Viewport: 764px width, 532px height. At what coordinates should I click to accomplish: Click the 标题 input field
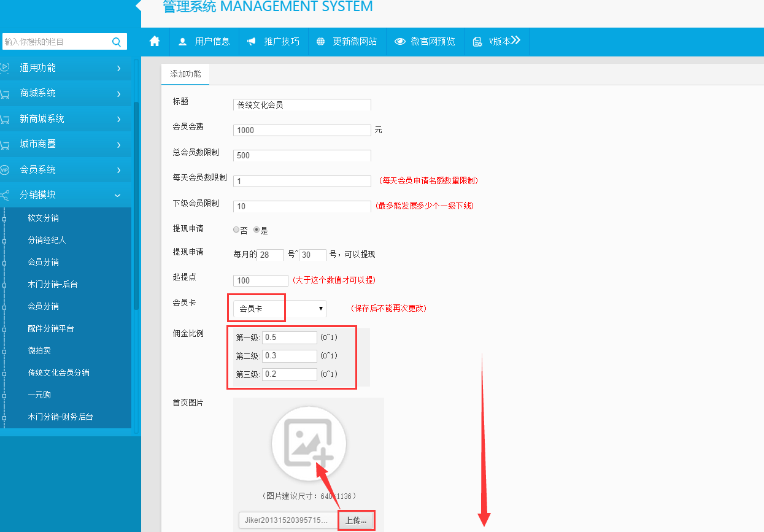[x=302, y=105]
